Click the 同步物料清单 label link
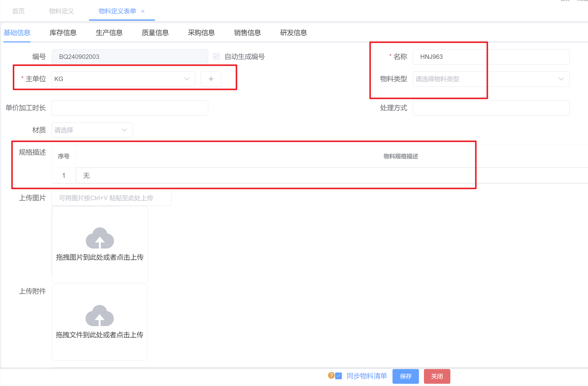 (x=367, y=376)
